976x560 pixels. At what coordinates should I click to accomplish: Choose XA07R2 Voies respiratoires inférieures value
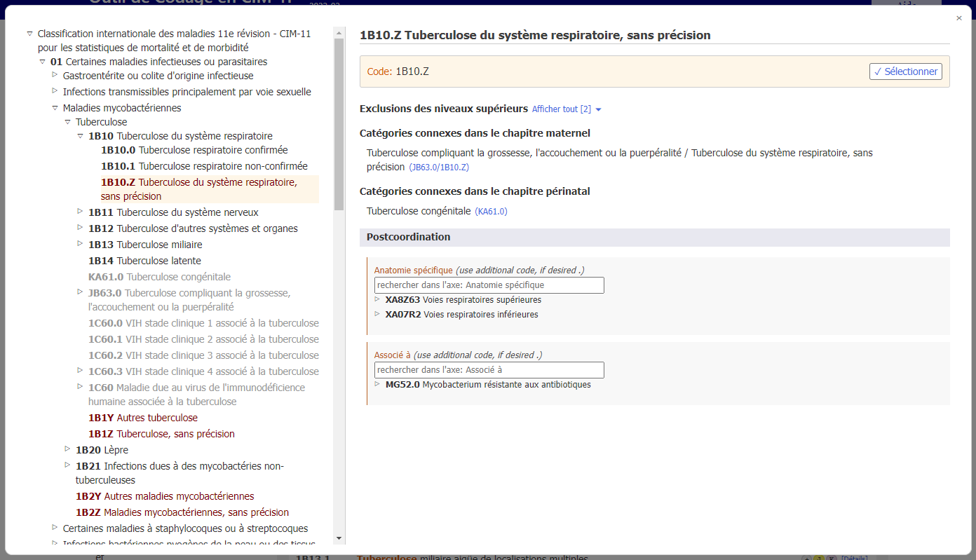pyautogui.click(x=462, y=315)
